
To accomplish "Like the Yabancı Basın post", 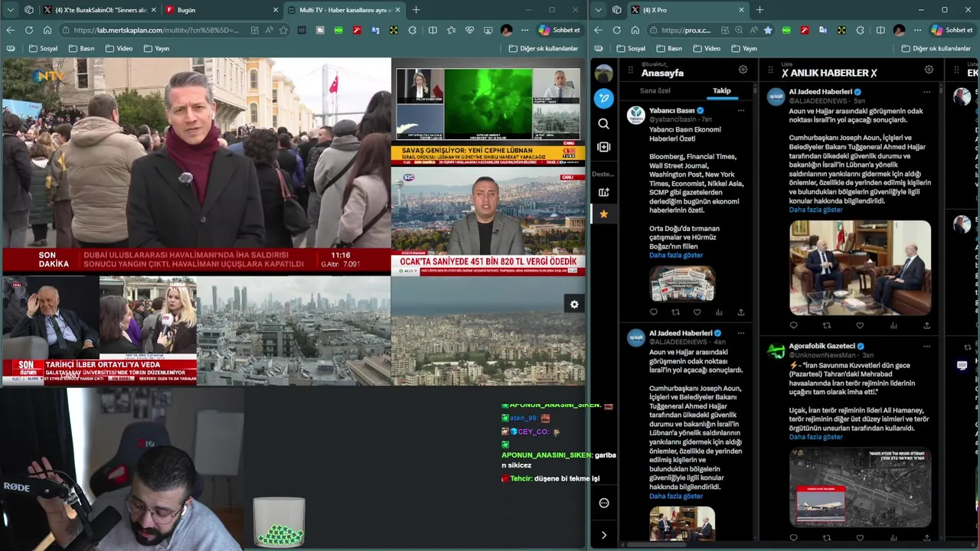I will 697,312.
